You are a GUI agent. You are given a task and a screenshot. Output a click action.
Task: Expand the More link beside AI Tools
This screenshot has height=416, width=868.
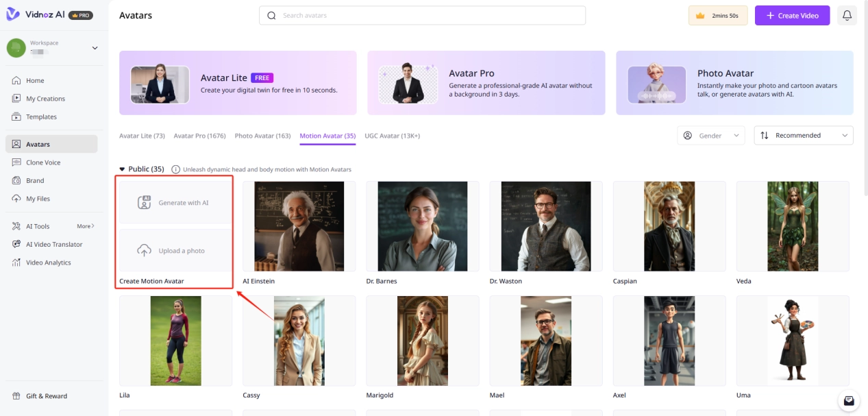click(x=86, y=226)
